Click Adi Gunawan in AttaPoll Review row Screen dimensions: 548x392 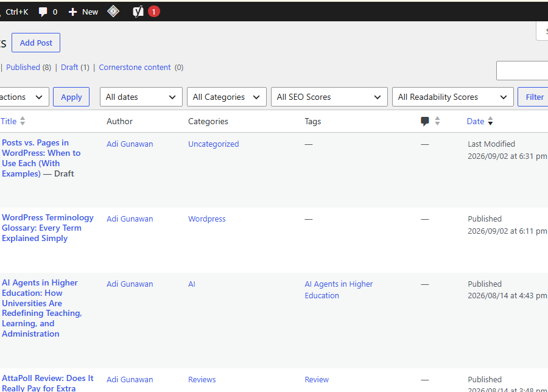130,379
